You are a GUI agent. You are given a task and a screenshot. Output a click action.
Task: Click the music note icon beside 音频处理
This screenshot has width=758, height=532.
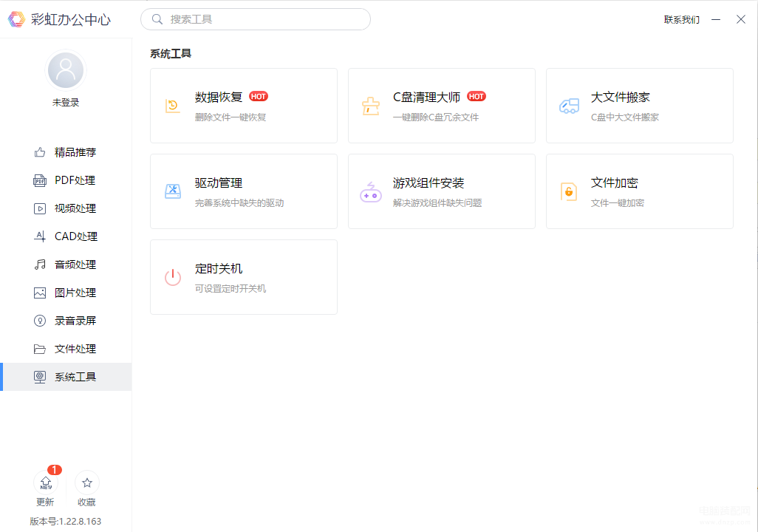tap(40, 265)
